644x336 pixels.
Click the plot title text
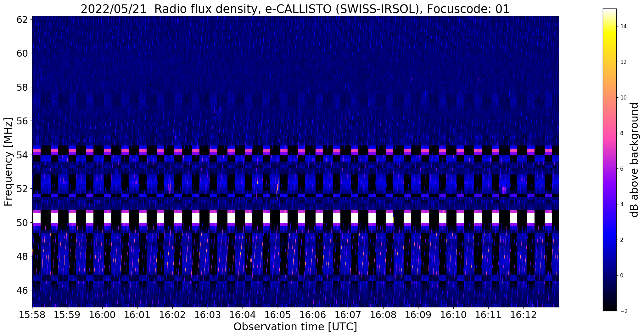click(295, 9)
